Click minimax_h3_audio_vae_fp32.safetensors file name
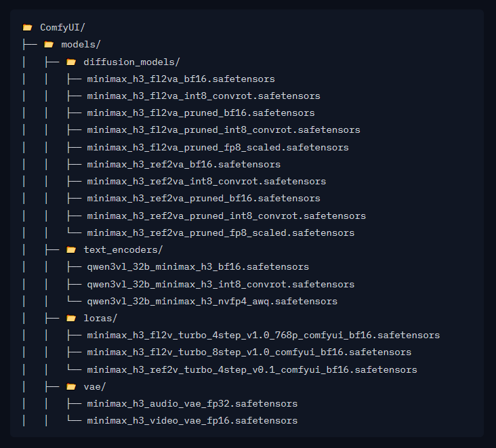The width and height of the screenshot is (496, 448). click(192, 404)
